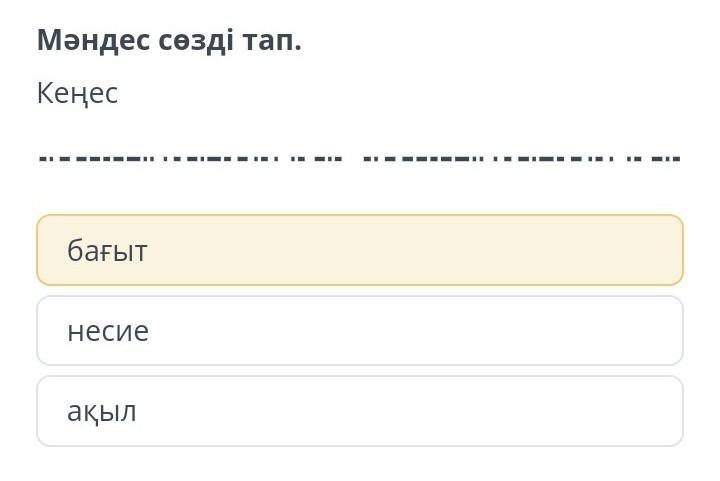
Task: Click empty right side of бағыт option
Action: pyautogui.click(x=560, y=250)
